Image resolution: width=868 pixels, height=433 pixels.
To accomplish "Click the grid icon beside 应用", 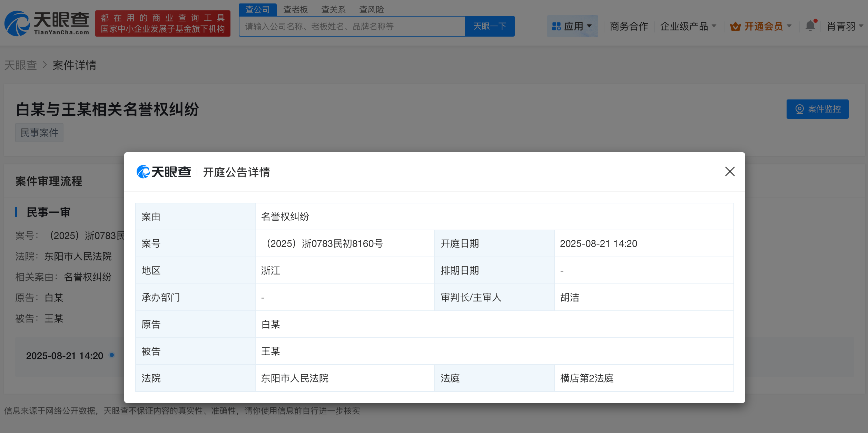I will [556, 27].
